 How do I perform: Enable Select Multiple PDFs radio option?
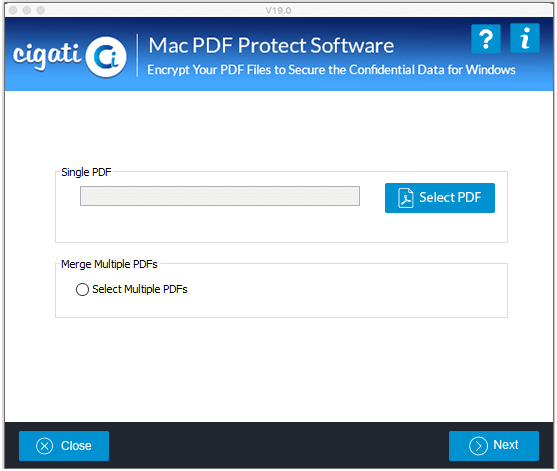82,289
